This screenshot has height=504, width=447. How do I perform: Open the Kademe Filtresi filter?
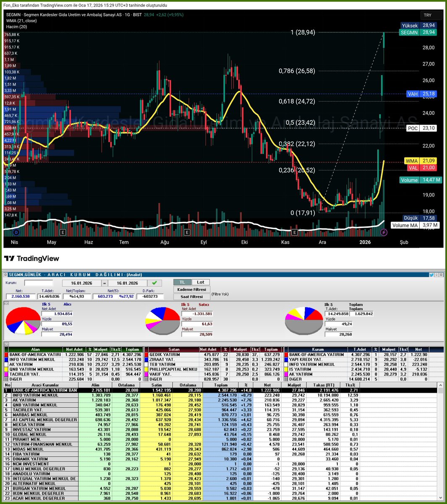coord(191,289)
